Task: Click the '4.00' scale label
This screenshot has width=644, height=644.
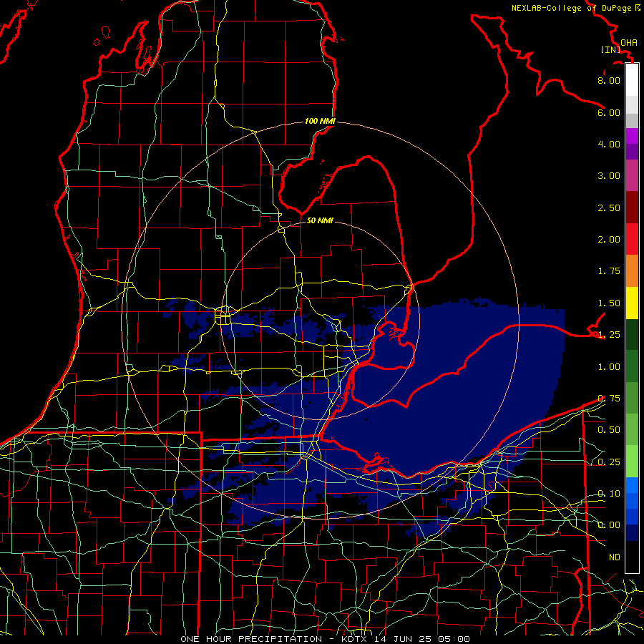Action: coord(609,144)
